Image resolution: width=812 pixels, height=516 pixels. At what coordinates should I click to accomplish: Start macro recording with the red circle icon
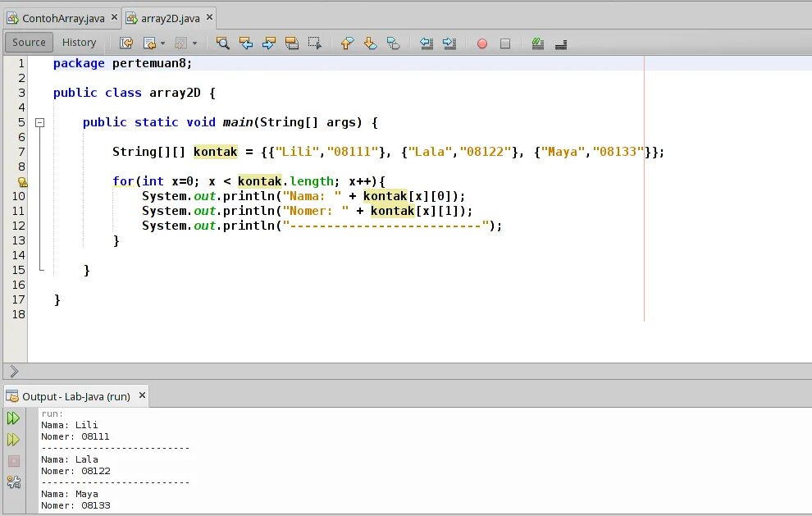pyautogui.click(x=481, y=43)
